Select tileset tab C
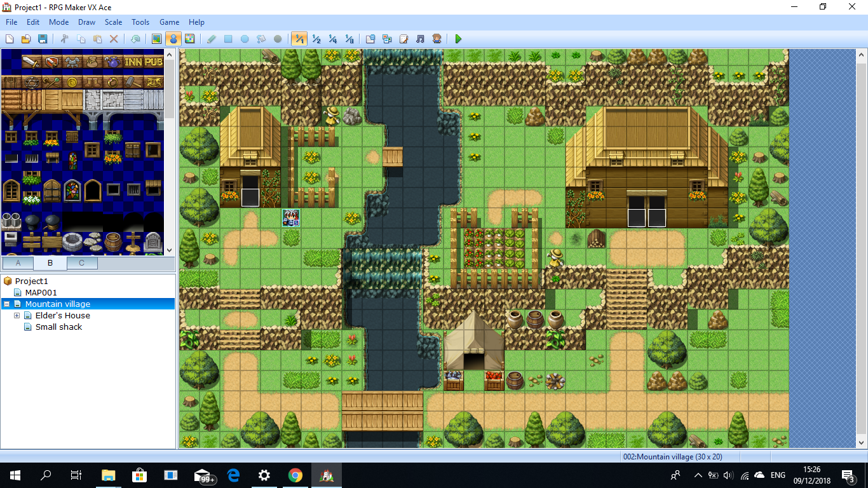The height and width of the screenshot is (488, 868). pyautogui.click(x=81, y=263)
